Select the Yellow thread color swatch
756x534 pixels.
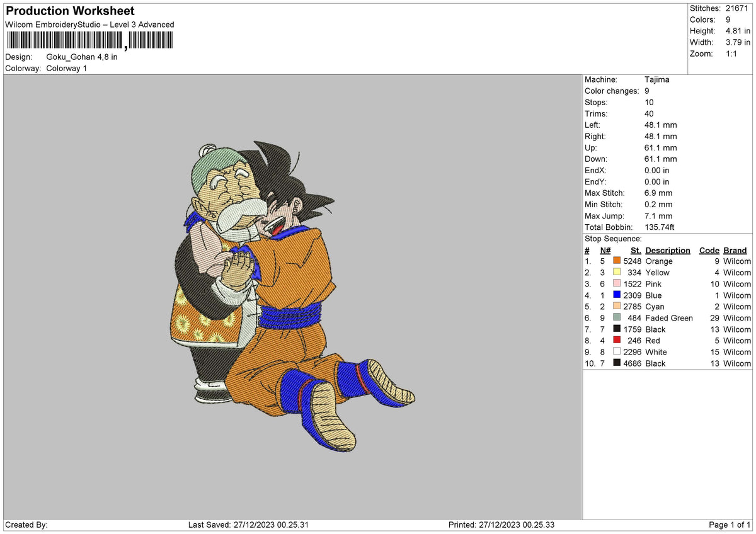click(617, 272)
